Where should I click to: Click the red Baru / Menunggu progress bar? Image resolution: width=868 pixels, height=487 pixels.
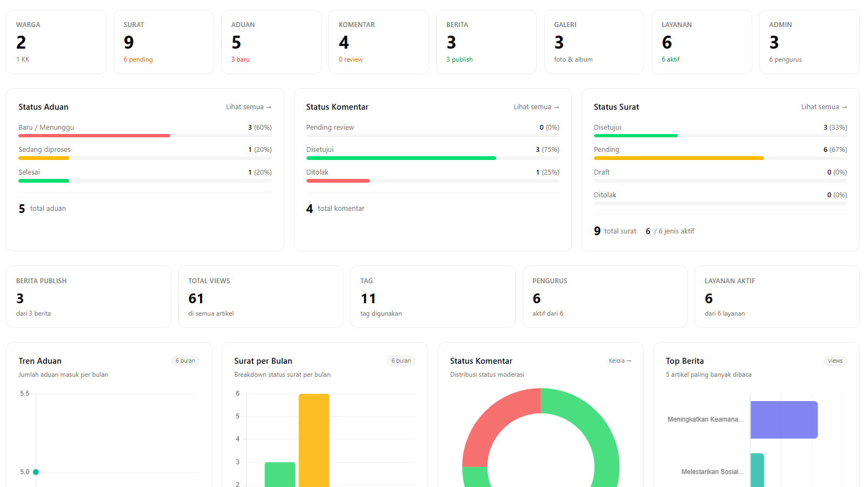pos(94,136)
